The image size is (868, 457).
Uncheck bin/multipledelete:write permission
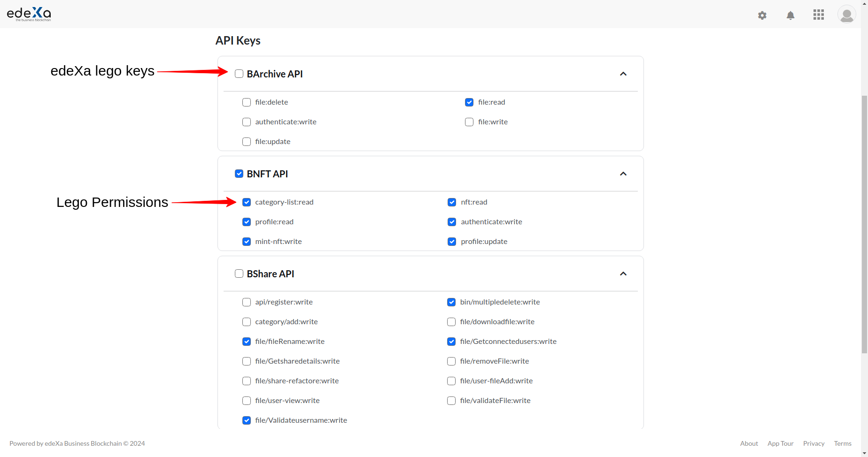click(451, 302)
